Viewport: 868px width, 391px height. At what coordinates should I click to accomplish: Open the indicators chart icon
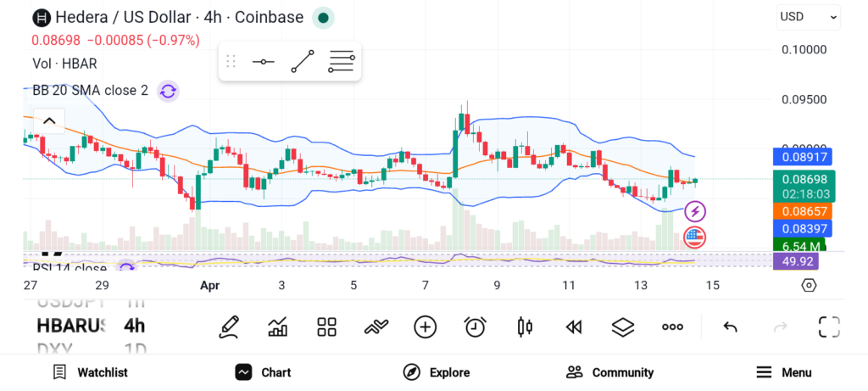click(277, 327)
